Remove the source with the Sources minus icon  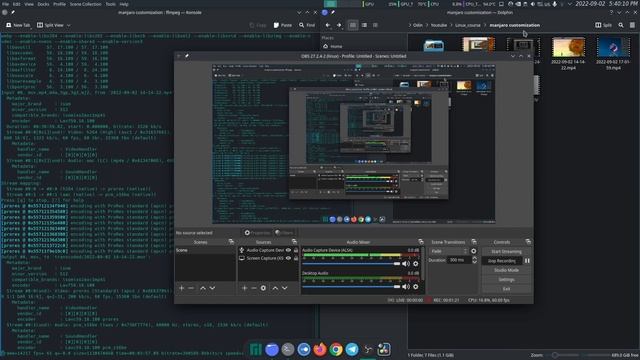tap(253, 288)
